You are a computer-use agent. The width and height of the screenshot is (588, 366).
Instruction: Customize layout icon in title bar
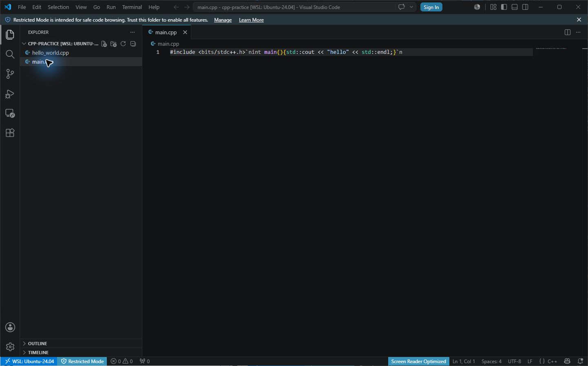(493, 7)
